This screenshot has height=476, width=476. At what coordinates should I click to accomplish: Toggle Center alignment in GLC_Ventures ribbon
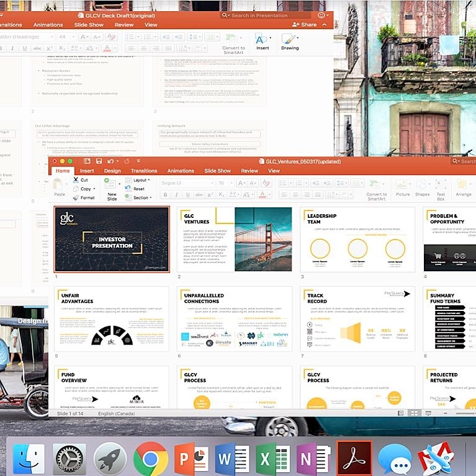pyautogui.click(x=295, y=194)
